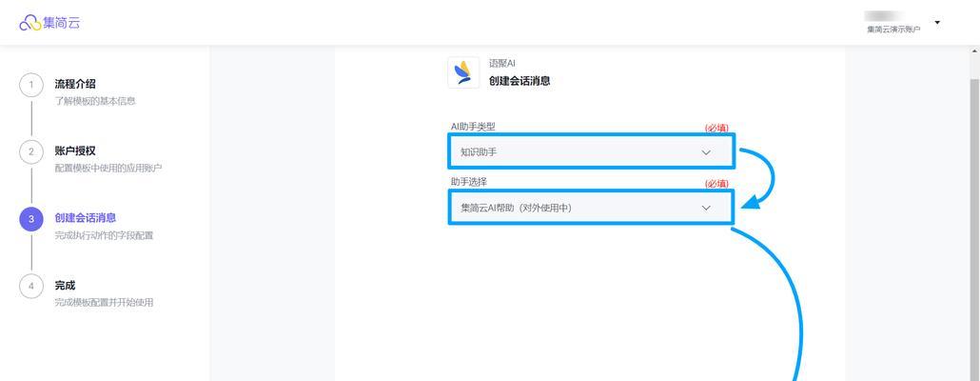Open the 创建会话消息 step title in sidebar
The height and width of the screenshot is (381, 980).
tap(85, 218)
